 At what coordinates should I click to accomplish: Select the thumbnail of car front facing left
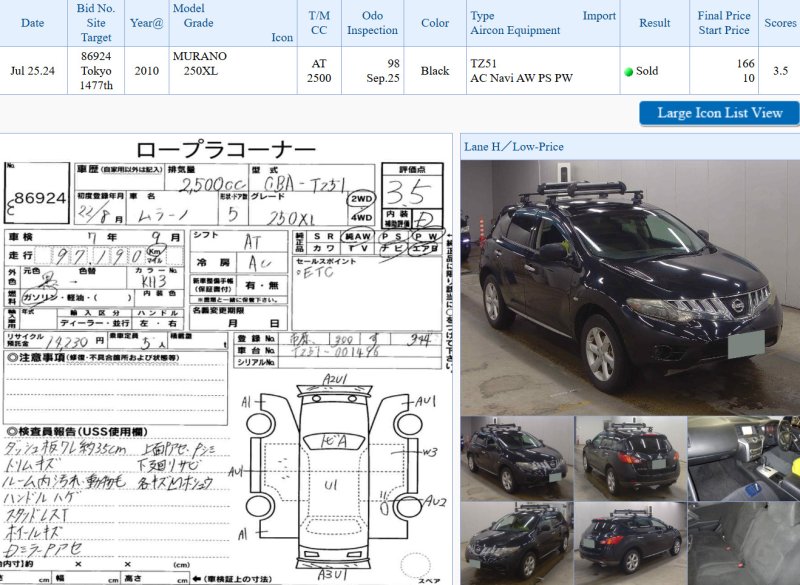(516, 543)
